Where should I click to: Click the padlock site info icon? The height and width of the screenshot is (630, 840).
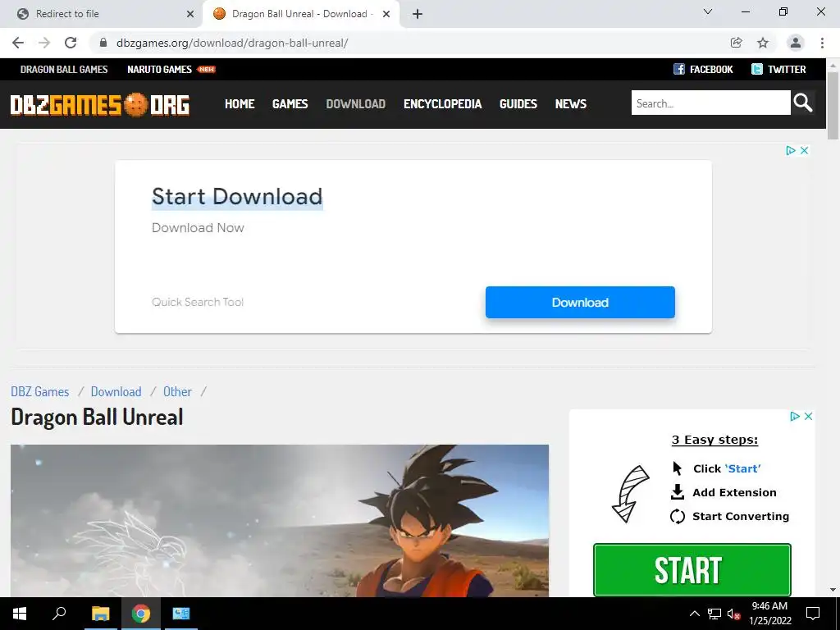pyautogui.click(x=103, y=43)
